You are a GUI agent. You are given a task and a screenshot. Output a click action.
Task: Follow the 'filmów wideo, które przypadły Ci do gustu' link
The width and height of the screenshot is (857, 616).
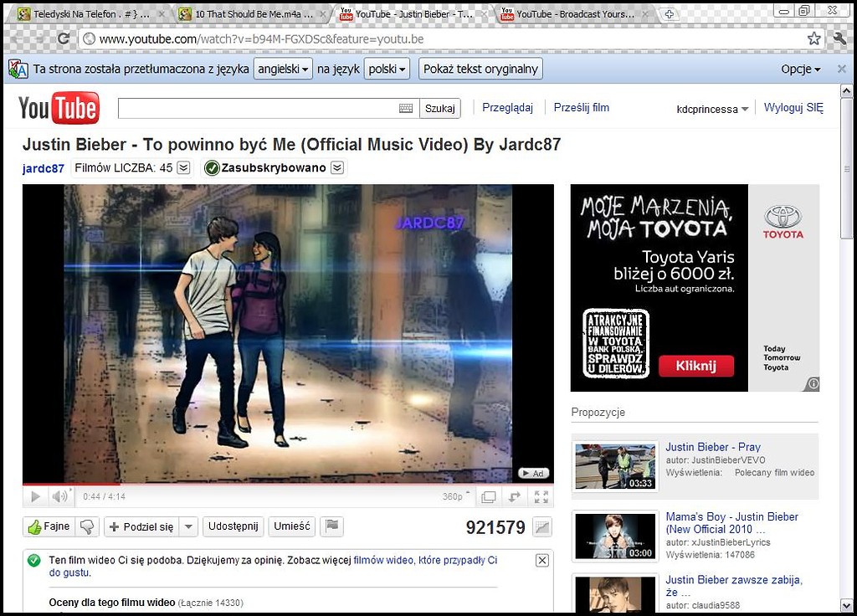[273, 567]
